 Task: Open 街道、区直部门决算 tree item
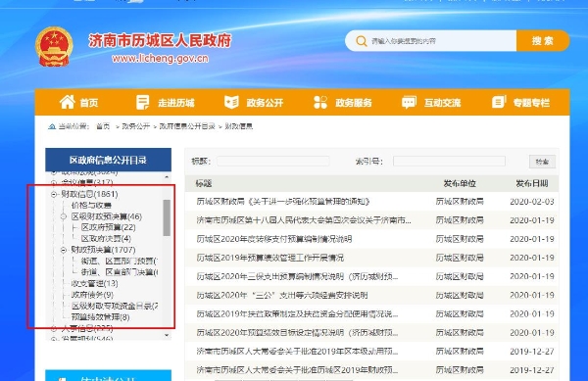click(120, 272)
